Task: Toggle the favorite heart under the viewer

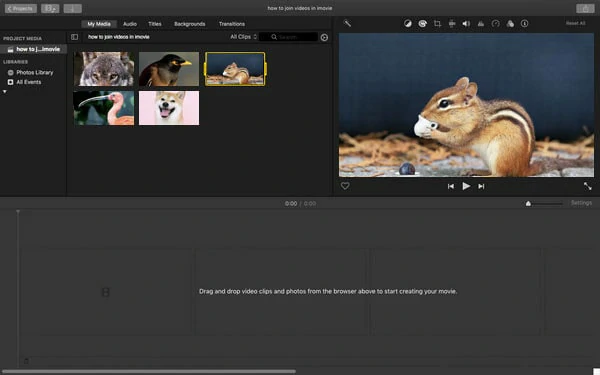Action: point(345,186)
